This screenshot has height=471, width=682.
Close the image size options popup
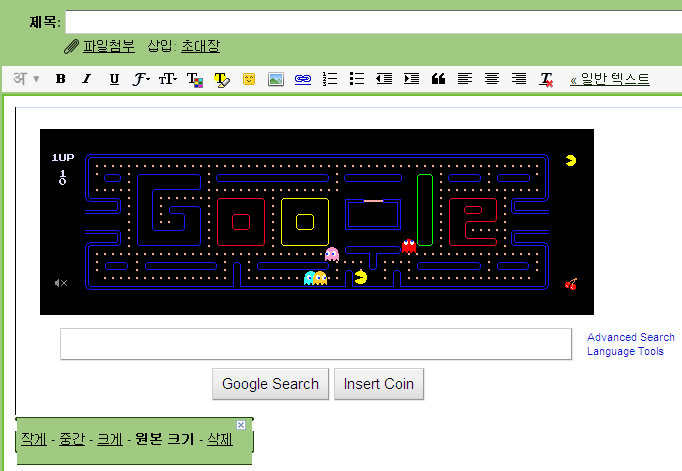tap(241, 425)
